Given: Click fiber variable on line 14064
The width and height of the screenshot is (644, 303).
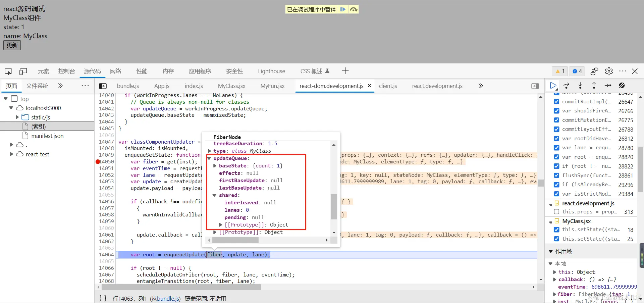Looking at the screenshot, I should [214, 255].
